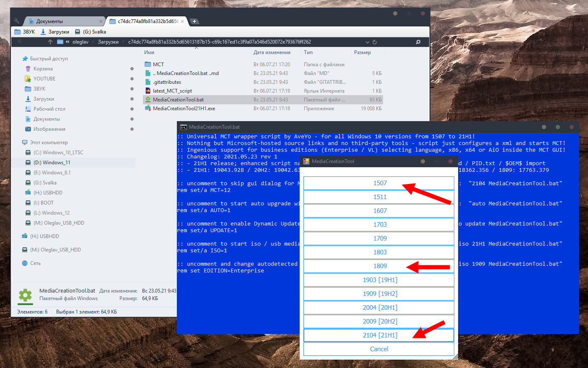Open the (G:) Svalka bookmark in the favorites bar
This screenshot has height=368, width=588.
coord(91,32)
